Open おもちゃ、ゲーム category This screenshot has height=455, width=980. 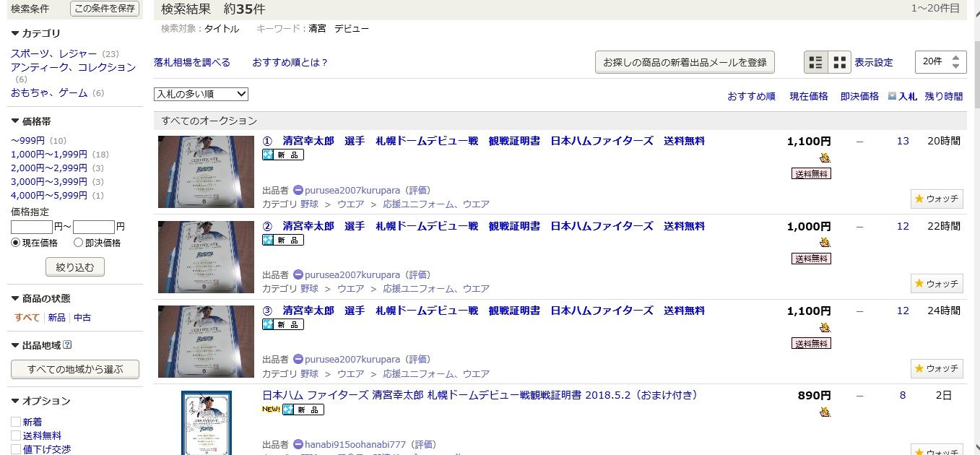pos(49,92)
